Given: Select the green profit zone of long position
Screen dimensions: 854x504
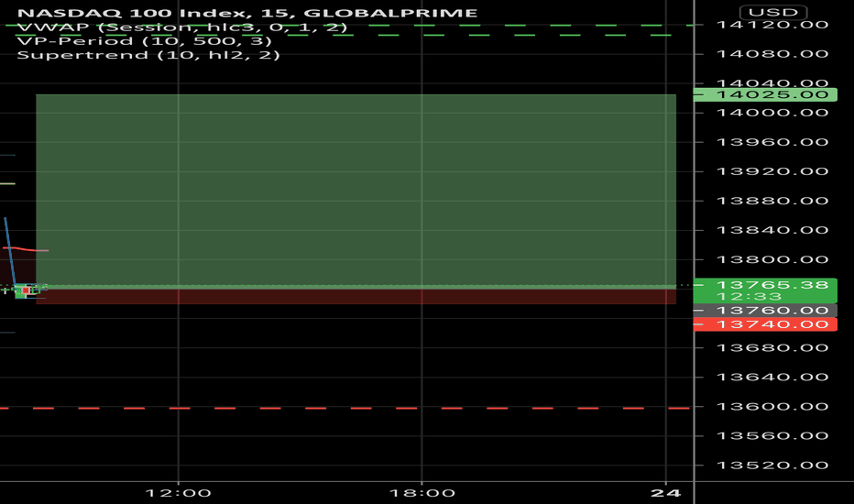Looking at the screenshot, I should 356,191.
